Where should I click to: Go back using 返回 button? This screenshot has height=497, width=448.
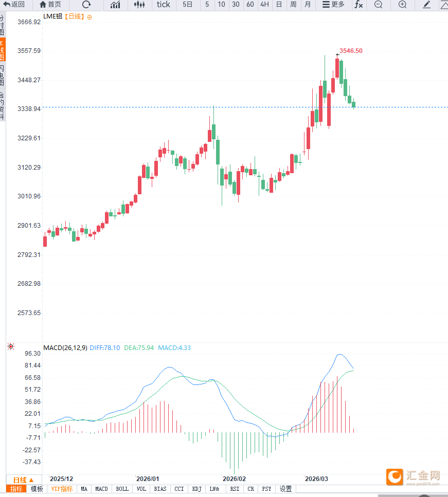tap(14, 5)
